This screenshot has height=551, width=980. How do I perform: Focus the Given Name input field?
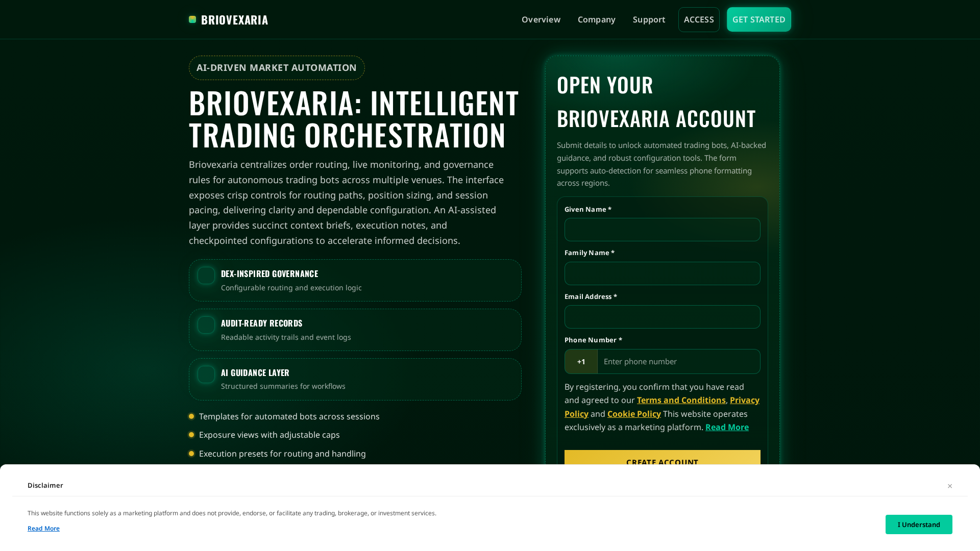[x=663, y=230]
